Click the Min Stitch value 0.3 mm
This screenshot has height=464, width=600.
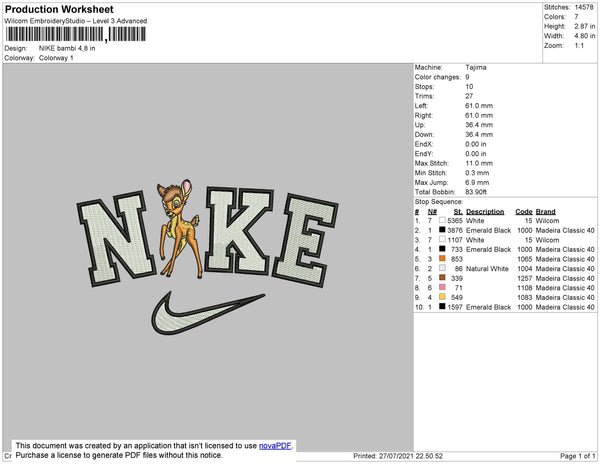[477, 173]
